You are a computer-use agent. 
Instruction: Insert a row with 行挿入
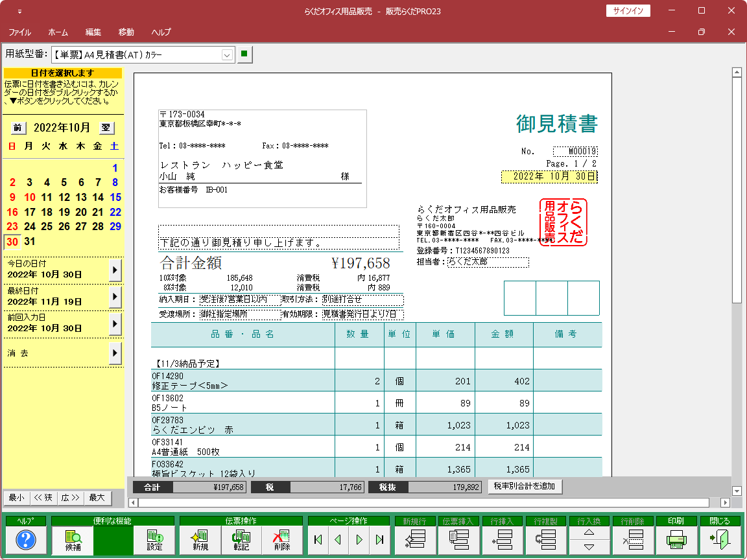502,539
